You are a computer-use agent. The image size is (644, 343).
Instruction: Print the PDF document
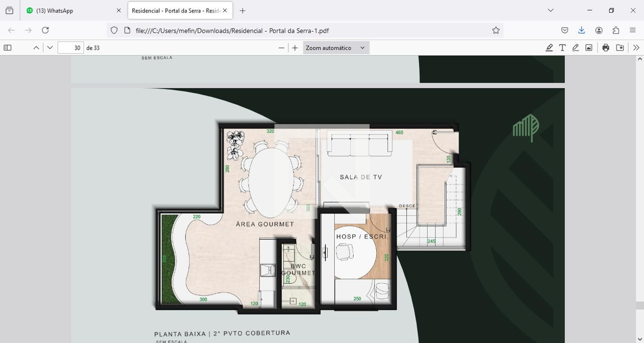pos(606,48)
